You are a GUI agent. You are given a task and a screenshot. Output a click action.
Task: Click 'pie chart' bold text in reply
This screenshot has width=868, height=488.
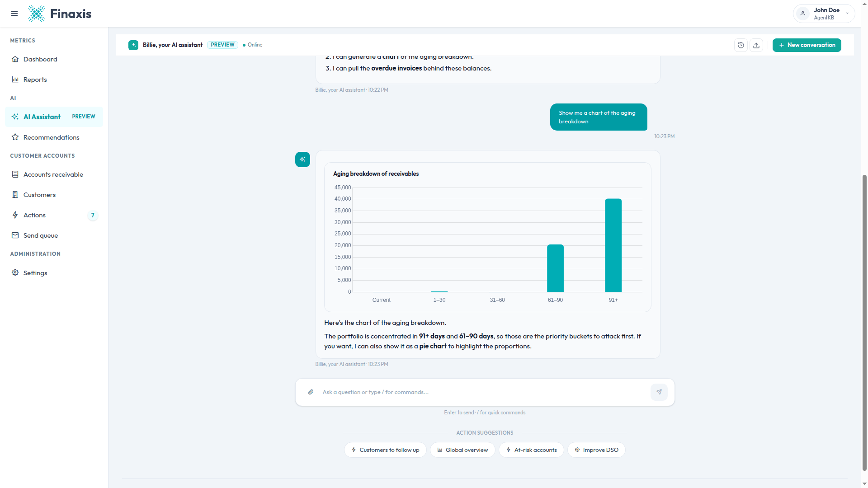pos(433,347)
